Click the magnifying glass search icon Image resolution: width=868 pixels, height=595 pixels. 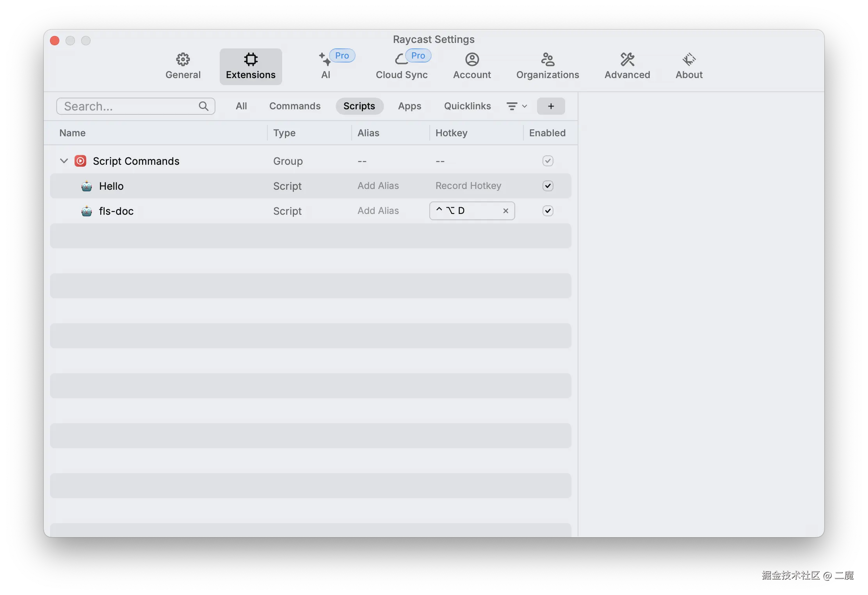click(x=203, y=106)
